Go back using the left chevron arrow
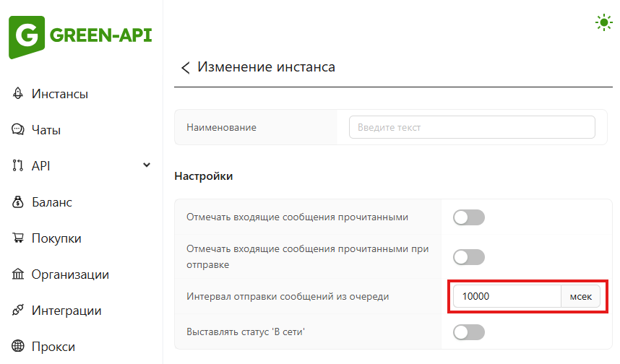This screenshot has width=620, height=364. pos(186,68)
